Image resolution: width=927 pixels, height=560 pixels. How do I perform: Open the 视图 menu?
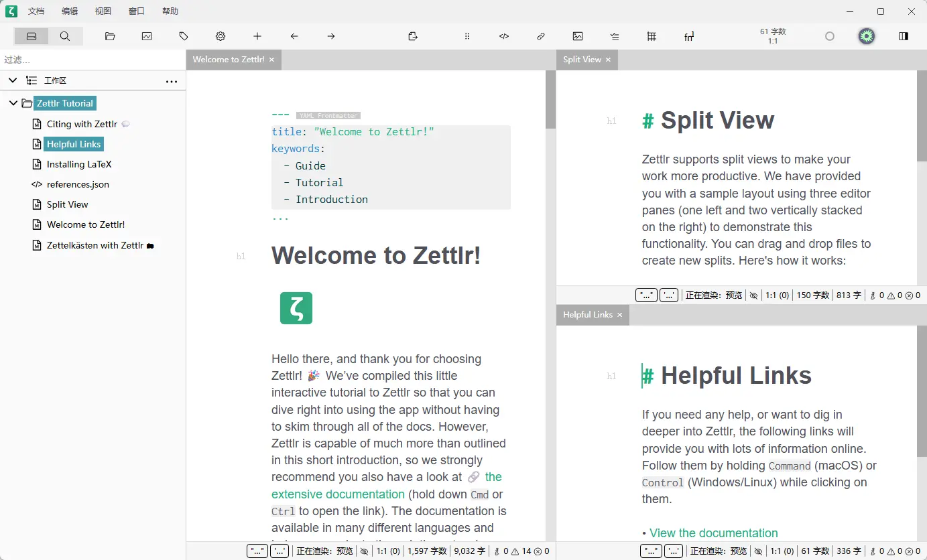click(103, 11)
